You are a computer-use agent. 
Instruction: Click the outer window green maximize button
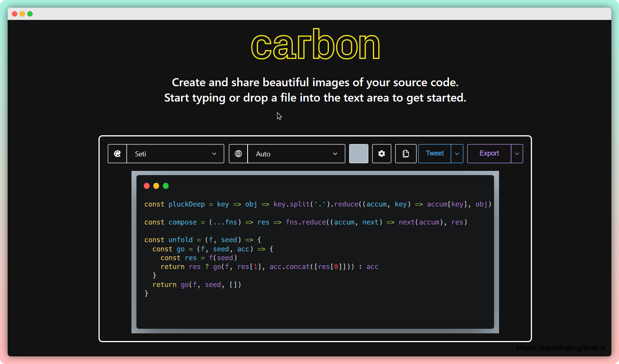(x=30, y=14)
